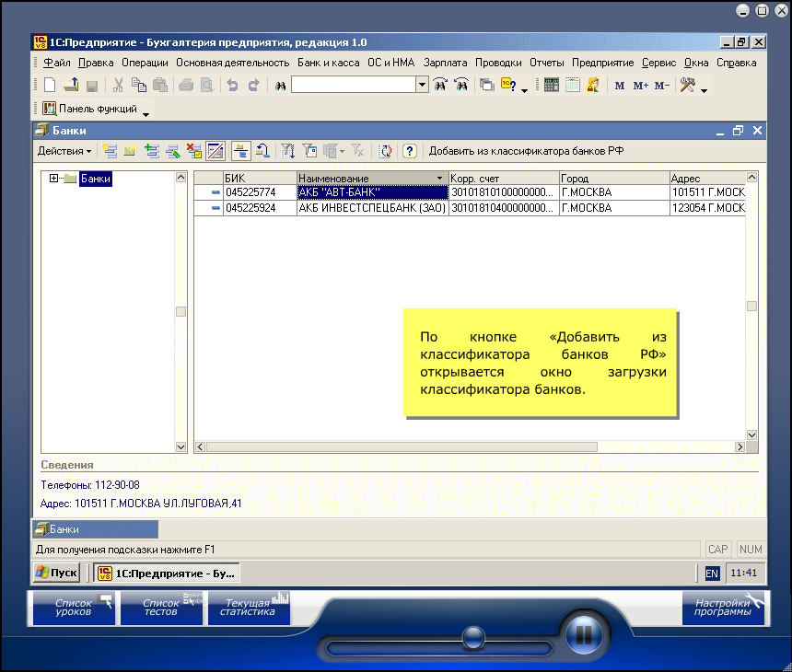Image resolution: width=792 pixels, height=672 pixels.
Task: Click the new document icon
Action: click(x=50, y=86)
